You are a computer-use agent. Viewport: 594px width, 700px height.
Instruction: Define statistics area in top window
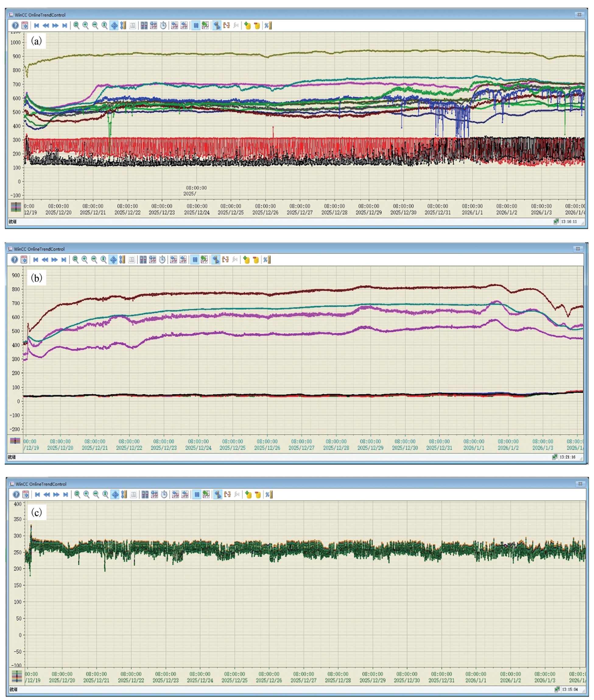pyautogui.click(x=226, y=26)
